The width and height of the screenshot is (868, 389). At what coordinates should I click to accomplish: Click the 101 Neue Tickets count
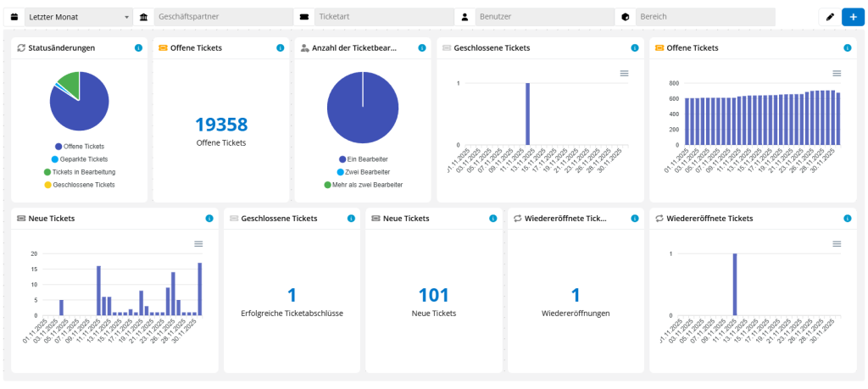pyautogui.click(x=434, y=295)
